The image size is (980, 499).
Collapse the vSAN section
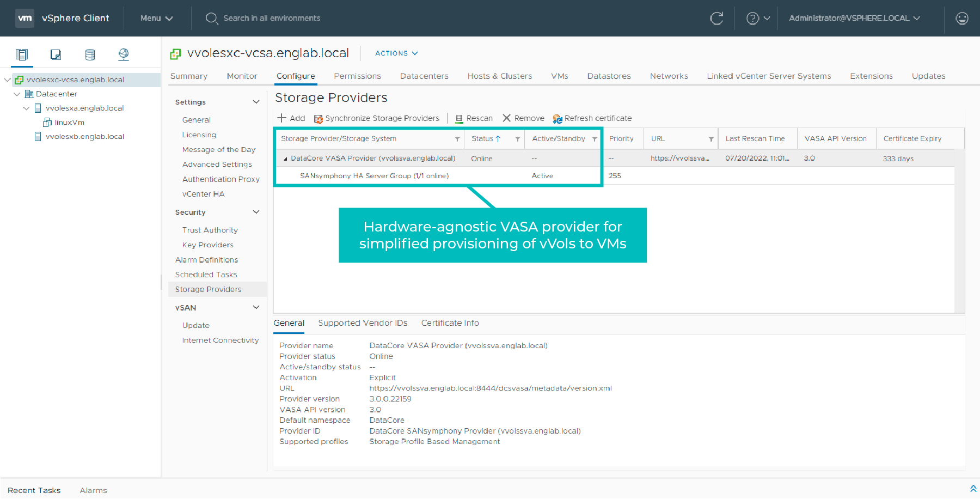pyautogui.click(x=256, y=308)
